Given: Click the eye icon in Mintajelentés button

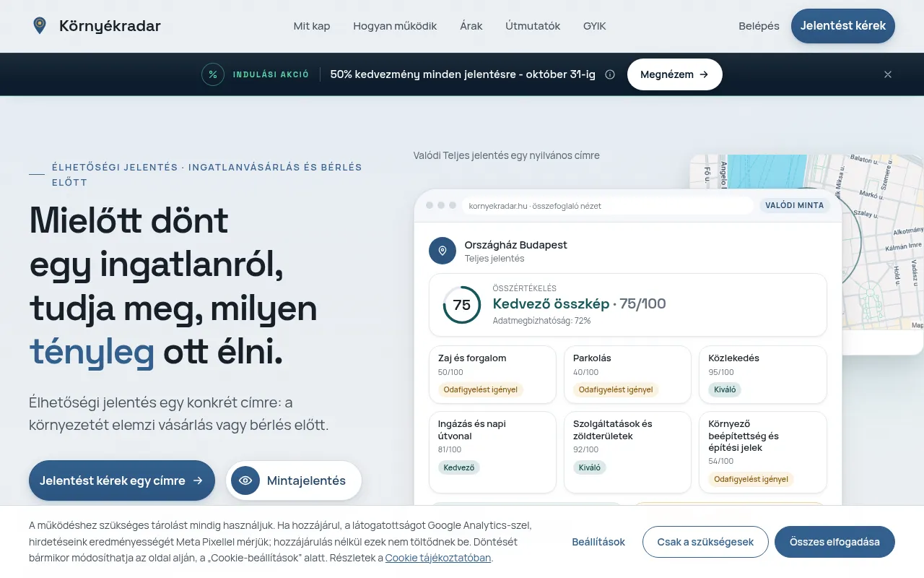Looking at the screenshot, I should coord(245,480).
